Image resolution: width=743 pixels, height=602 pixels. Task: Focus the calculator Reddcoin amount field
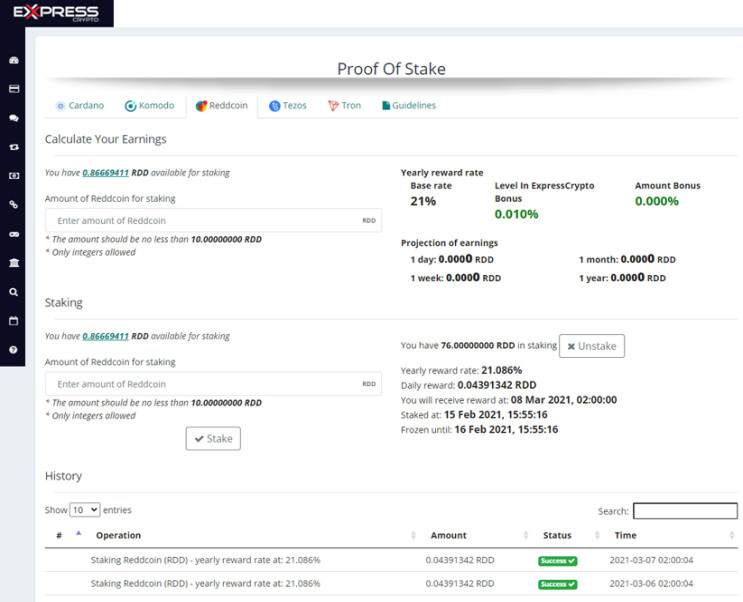(x=213, y=220)
